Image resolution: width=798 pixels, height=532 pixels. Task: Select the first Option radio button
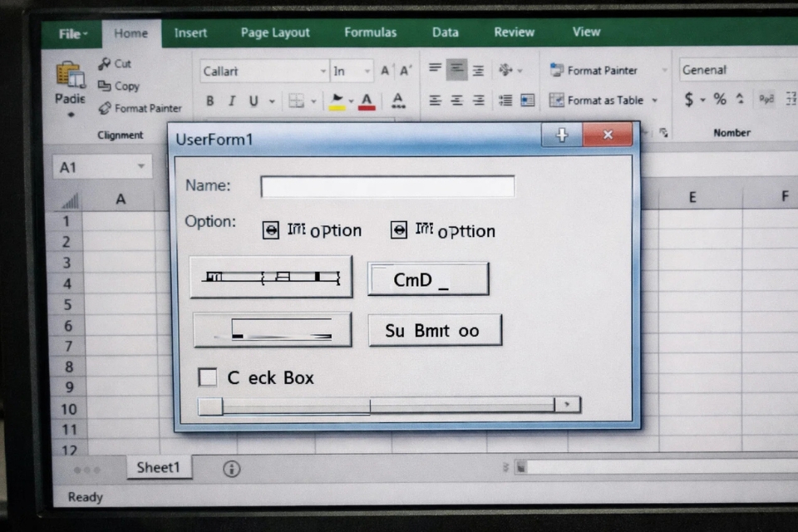click(272, 230)
